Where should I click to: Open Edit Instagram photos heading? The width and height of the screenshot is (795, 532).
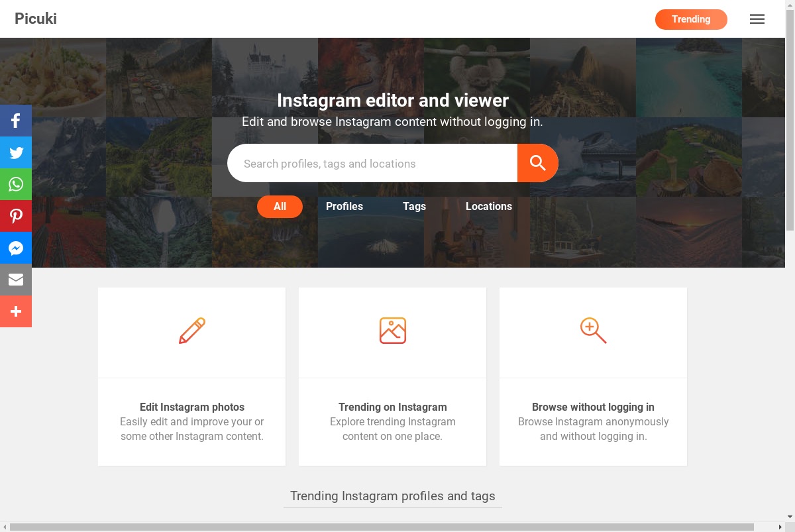[x=192, y=407]
